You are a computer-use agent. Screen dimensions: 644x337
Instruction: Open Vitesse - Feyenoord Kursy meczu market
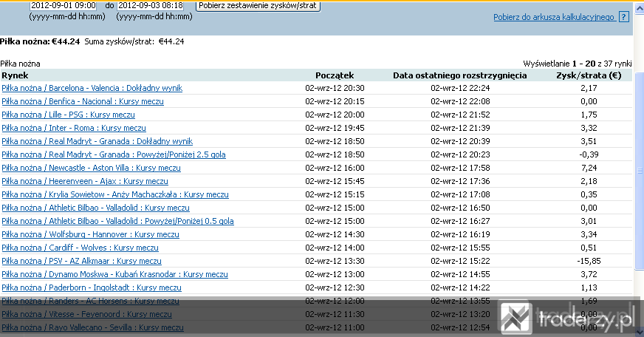(x=86, y=314)
